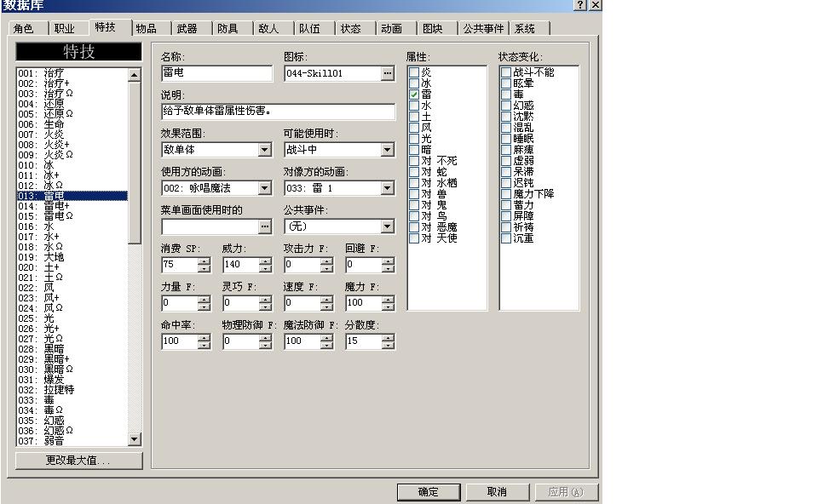This screenshot has height=504, width=818.
Task: Open the 使用方的动画 dropdown
Action: click(265, 188)
